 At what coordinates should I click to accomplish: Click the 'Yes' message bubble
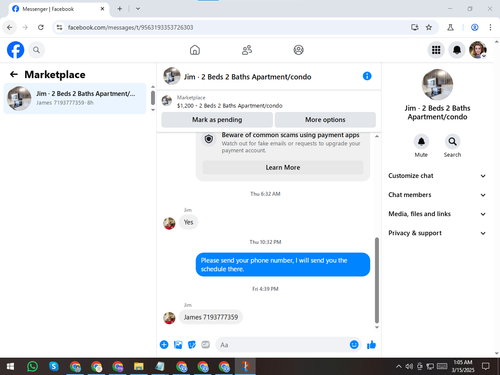click(189, 222)
